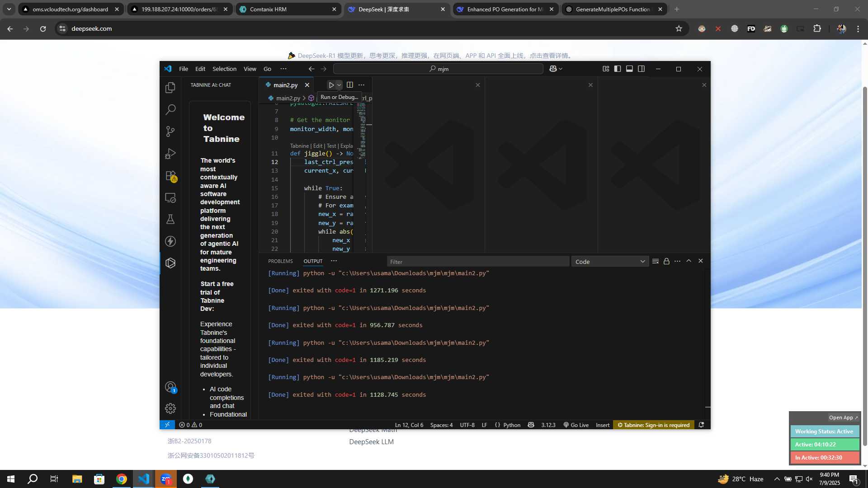The width and height of the screenshot is (868, 488).
Task: Switch to the PROBLEMS panel tab
Action: pos(280,261)
